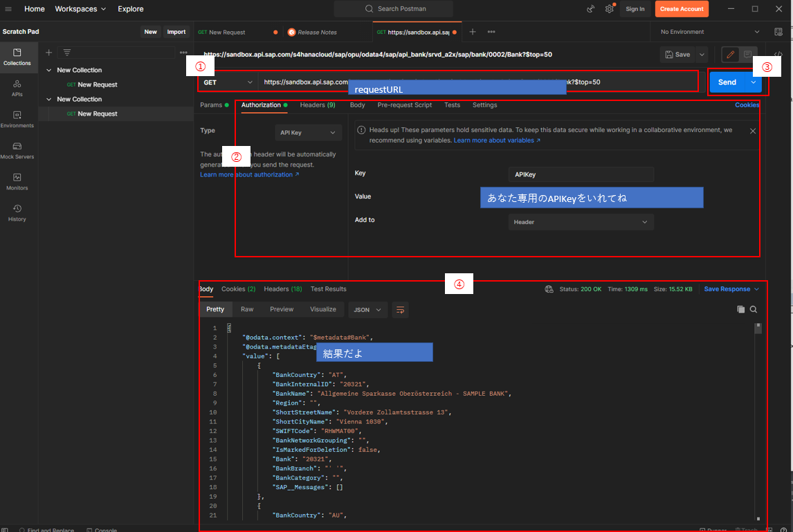Select Preview response view
Screen dimensions: 793x532
(x=282, y=309)
